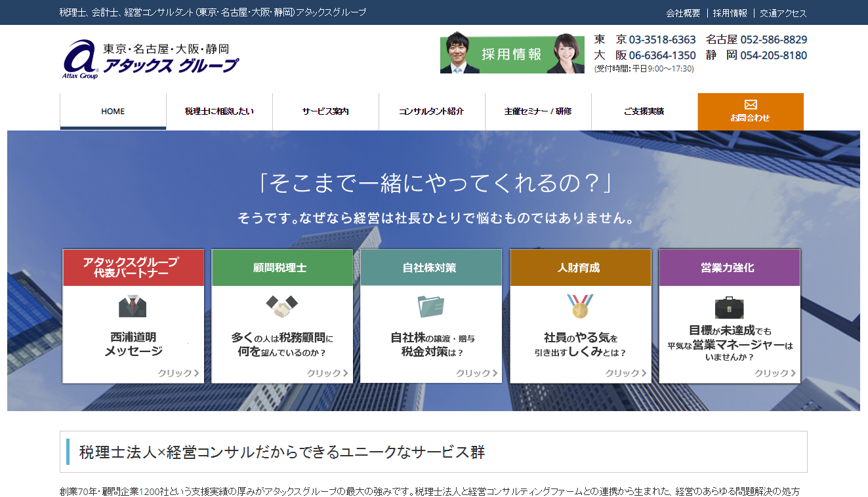Click the handshake icon in 顧問税理士 card
868x497 pixels.
pos(282,306)
